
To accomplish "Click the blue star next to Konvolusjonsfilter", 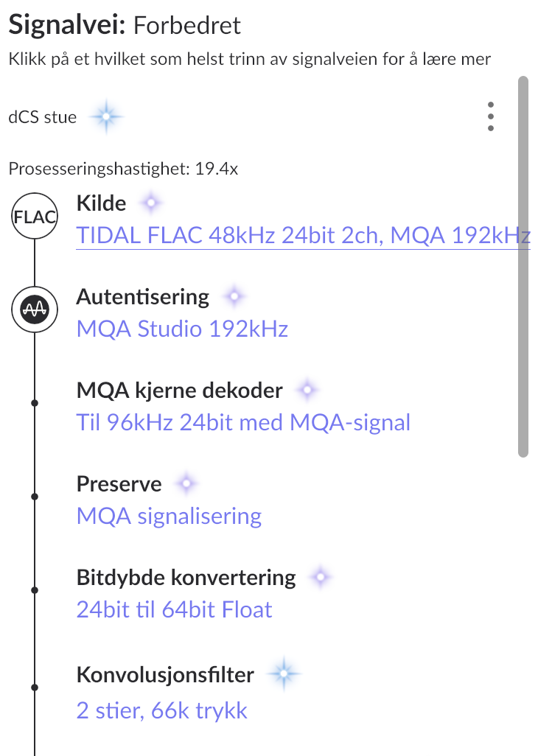I will pos(284,673).
